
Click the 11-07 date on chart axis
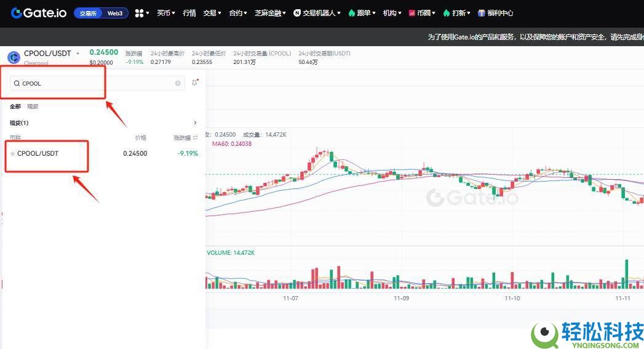coord(290,299)
